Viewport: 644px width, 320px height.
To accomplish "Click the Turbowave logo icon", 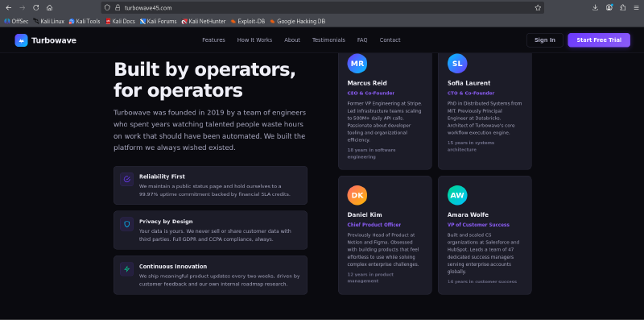I will 22,39.
